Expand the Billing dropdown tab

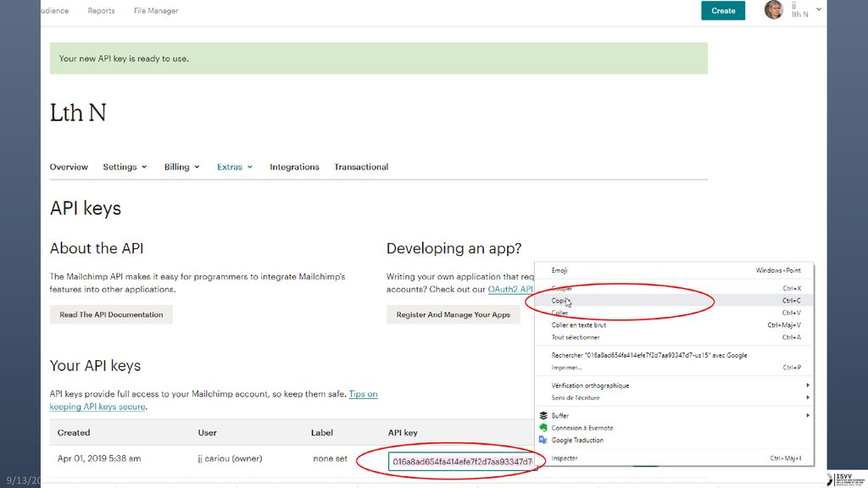(x=181, y=167)
